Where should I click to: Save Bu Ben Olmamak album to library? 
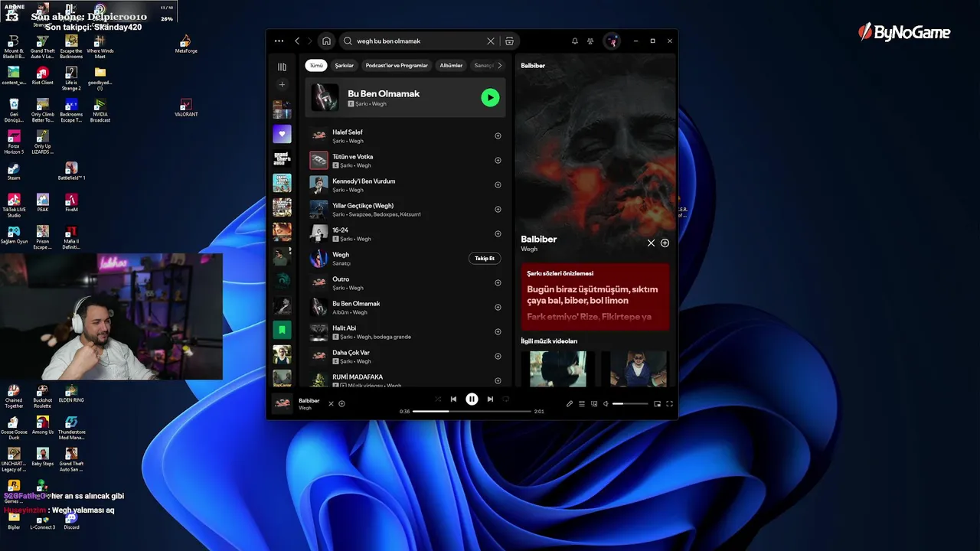coord(498,308)
